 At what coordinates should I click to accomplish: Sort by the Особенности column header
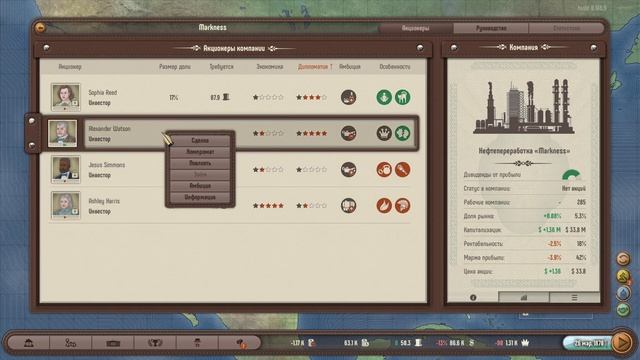[395, 67]
